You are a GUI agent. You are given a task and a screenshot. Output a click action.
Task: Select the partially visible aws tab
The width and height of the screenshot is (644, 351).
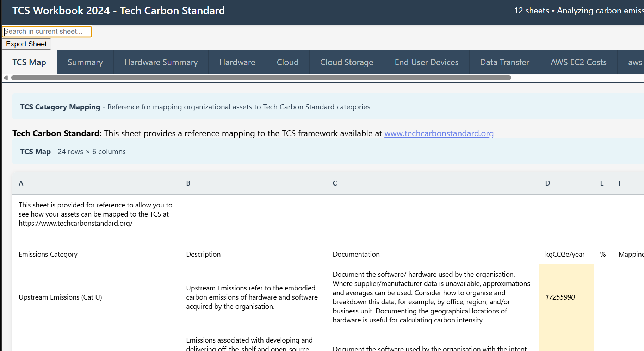coord(636,62)
